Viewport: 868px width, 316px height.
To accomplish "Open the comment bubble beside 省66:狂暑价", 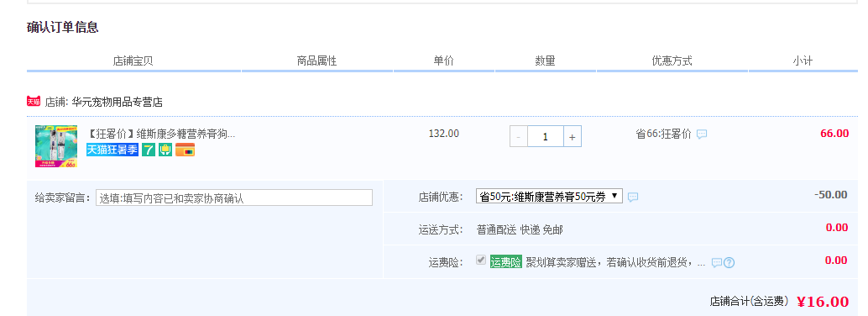I will point(702,134).
